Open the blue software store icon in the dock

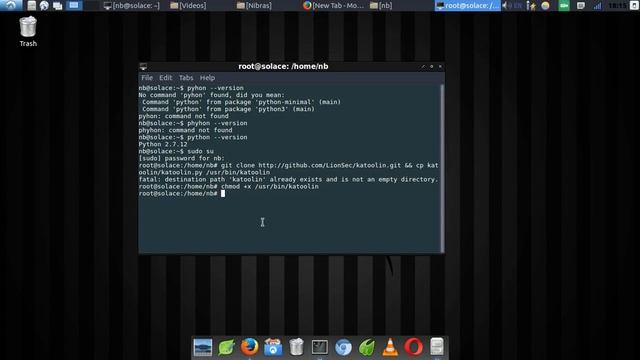pos(273,347)
